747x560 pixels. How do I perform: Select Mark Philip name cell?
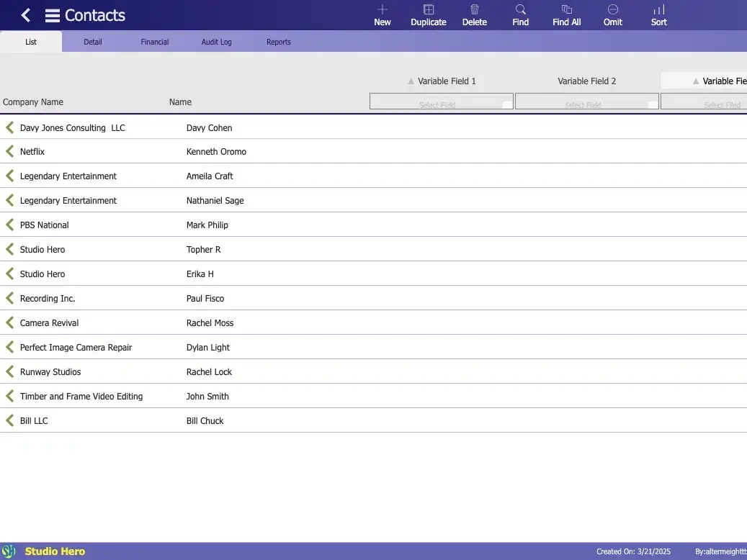click(x=207, y=225)
